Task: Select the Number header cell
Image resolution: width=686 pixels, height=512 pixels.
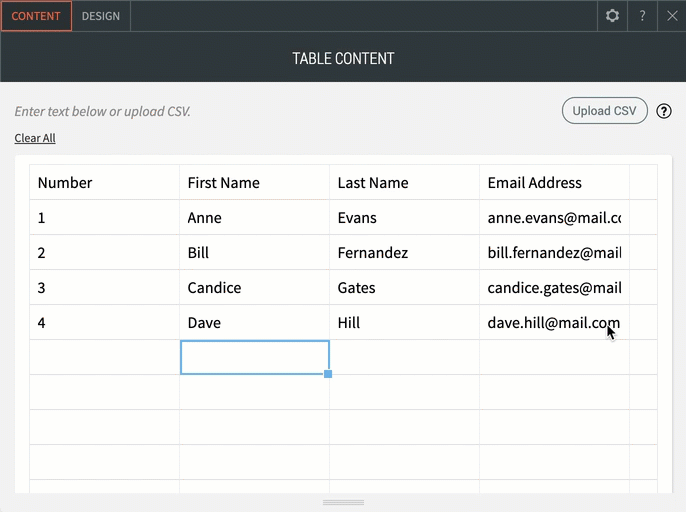Action: click(104, 183)
